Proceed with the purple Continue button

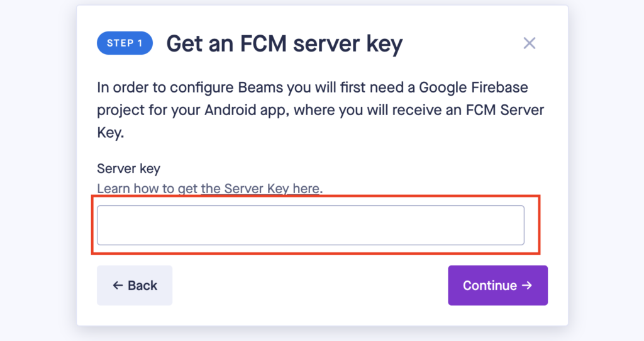498,285
